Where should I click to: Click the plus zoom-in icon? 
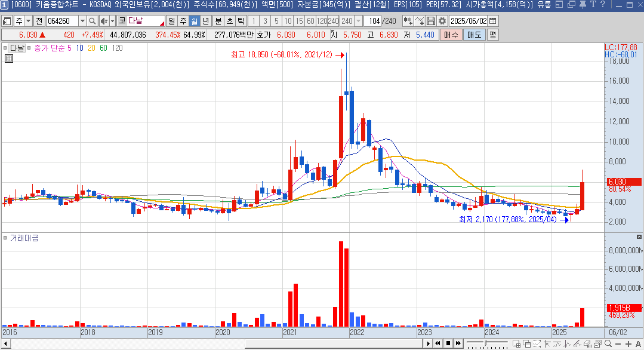(x=628, y=344)
